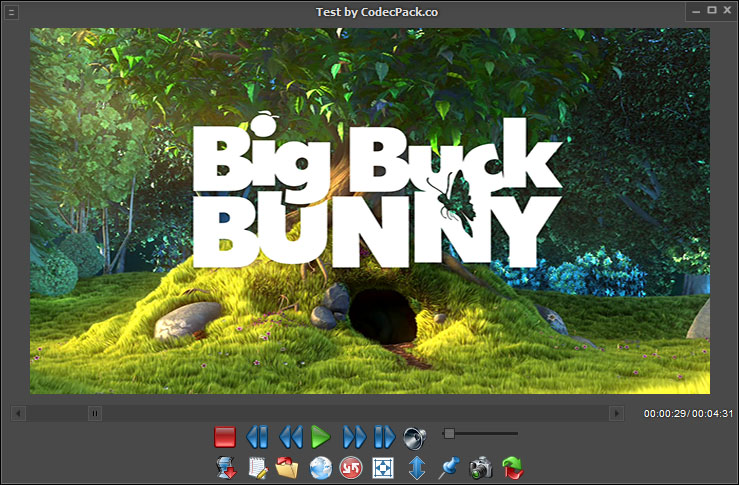Click the elapsed time display 00:00:29
This screenshot has width=739, height=485.
665,414
